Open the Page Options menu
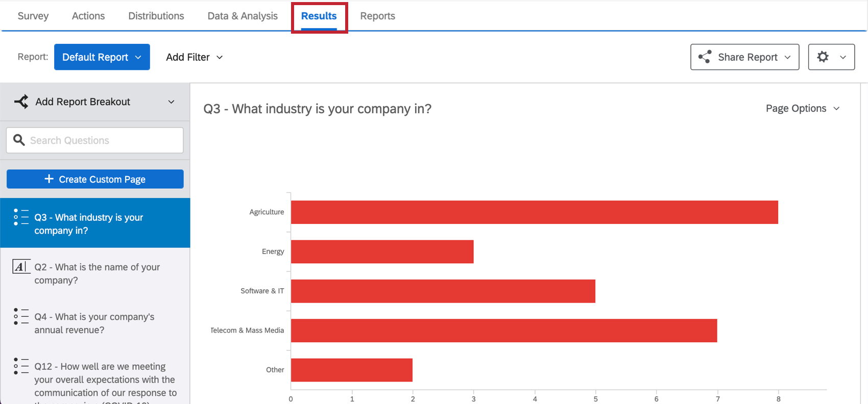The width and height of the screenshot is (868, 404). [x=802, y=109]
